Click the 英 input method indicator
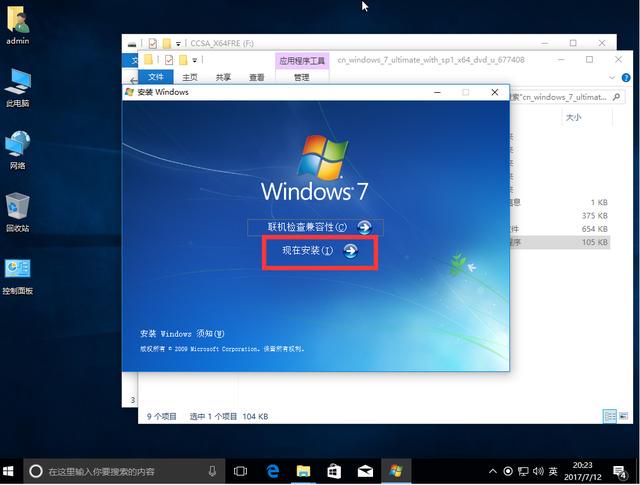Screen dimensions: 640x485 (x=553, y=472)
